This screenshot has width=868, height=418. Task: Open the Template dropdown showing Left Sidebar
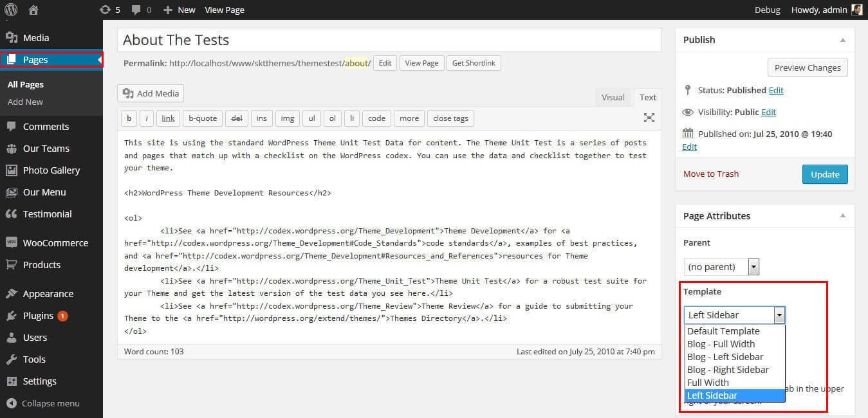coord(734,315)
